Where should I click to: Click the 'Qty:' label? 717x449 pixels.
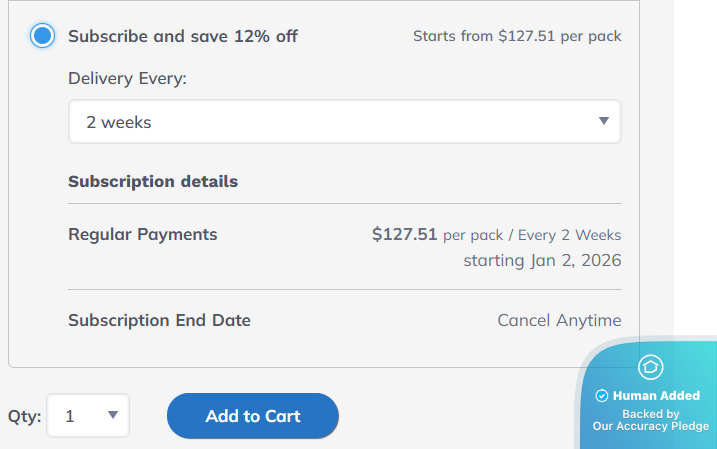24,417
